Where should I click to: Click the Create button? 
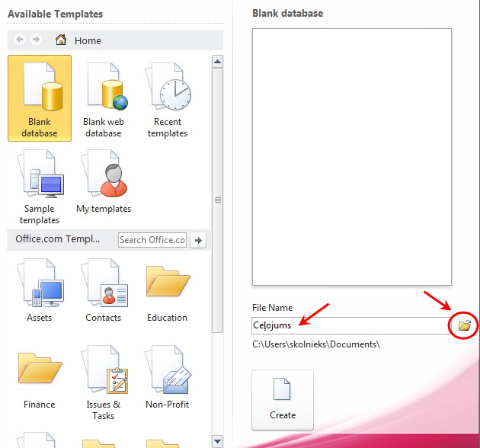(283, 399)
